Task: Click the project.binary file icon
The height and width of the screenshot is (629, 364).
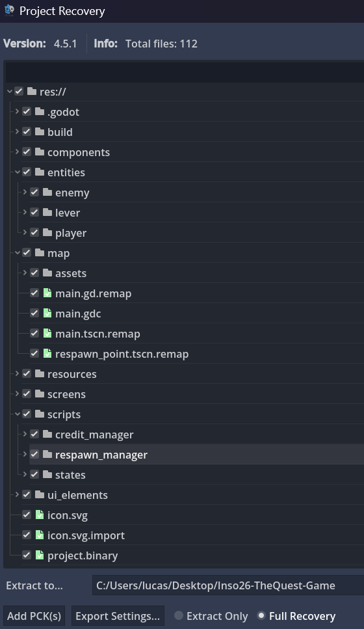Action: (39, 555)
